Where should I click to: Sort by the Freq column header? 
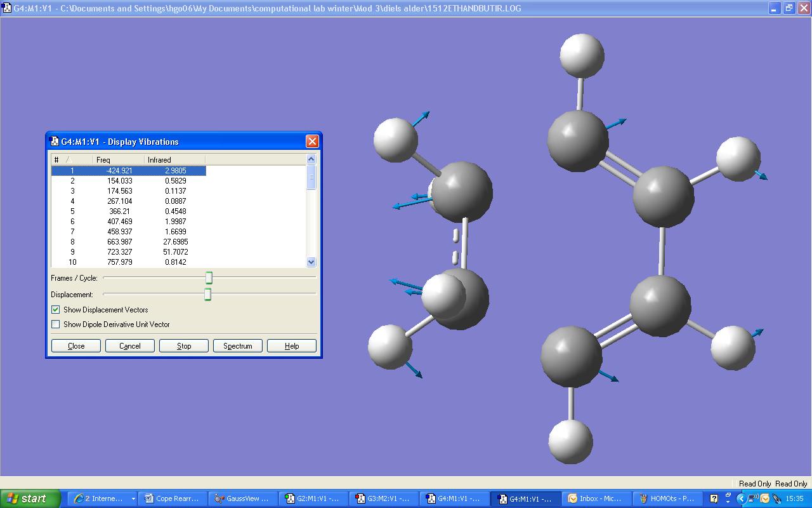[118, 160]
